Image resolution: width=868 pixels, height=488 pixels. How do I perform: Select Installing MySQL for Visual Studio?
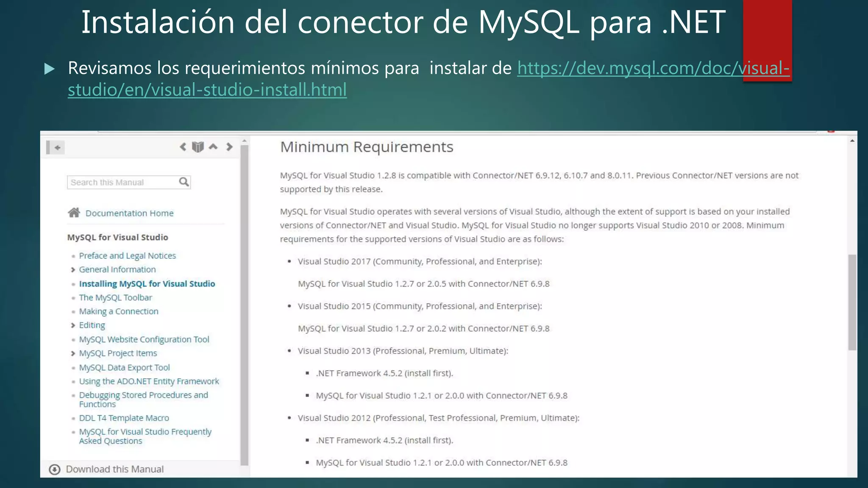tap(147, 284)
